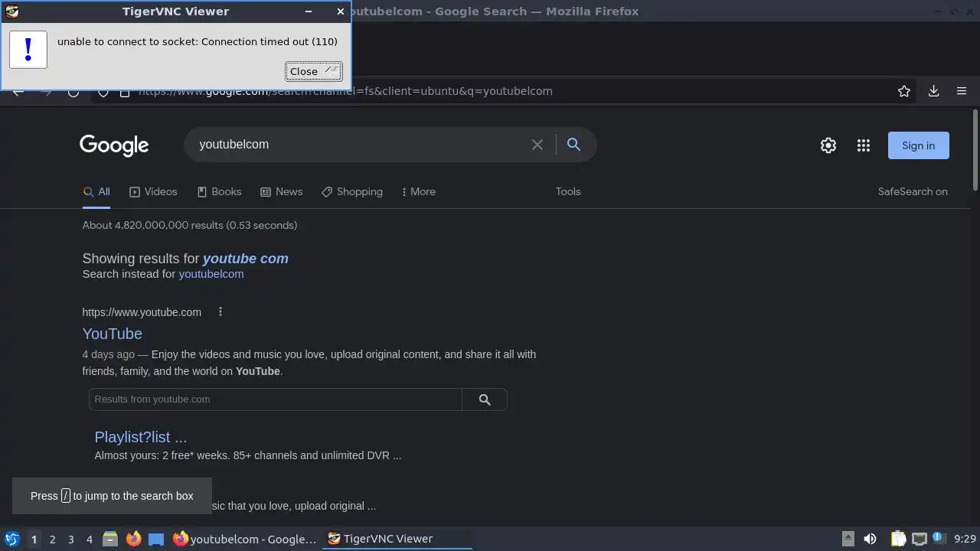Click the Google logo

(114, 145)
